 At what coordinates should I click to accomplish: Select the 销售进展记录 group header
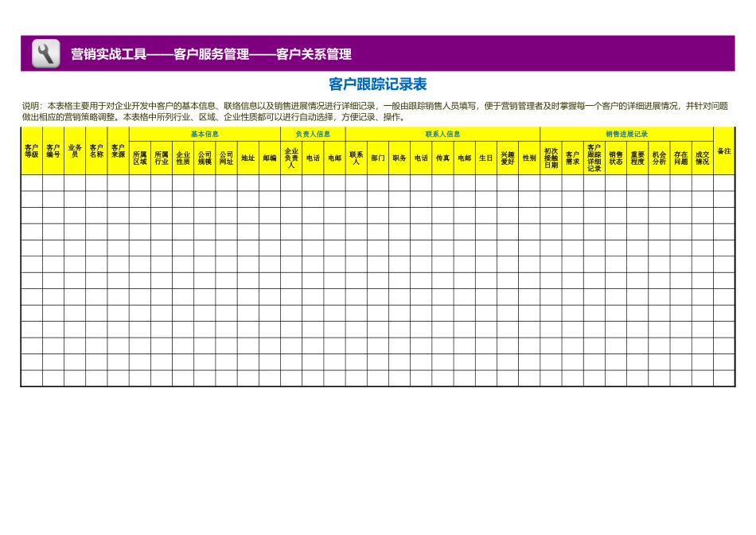[x=626, y=134]
